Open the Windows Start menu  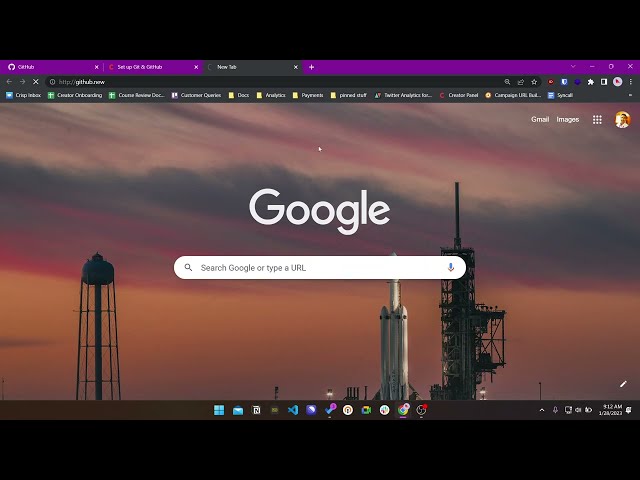click(219, 410)
